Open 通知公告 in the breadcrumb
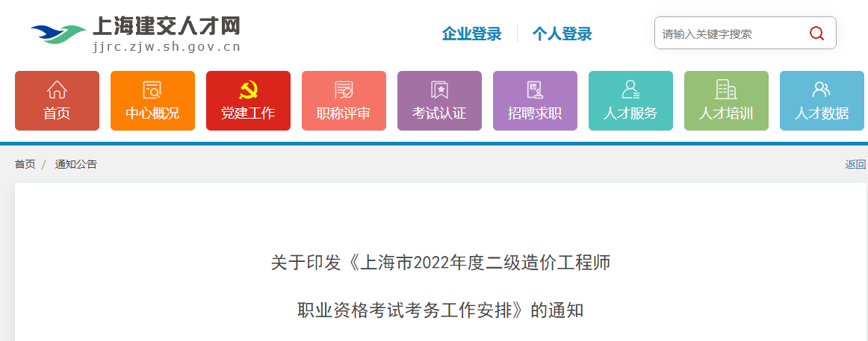Image resolution: width=868 pixels, height=341 pixels. pyautogui.click(x=75, y=164)
